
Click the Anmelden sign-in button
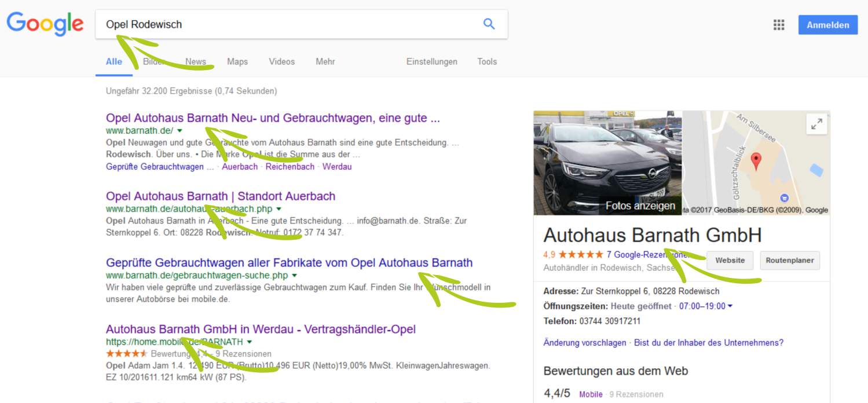[827, 25]
